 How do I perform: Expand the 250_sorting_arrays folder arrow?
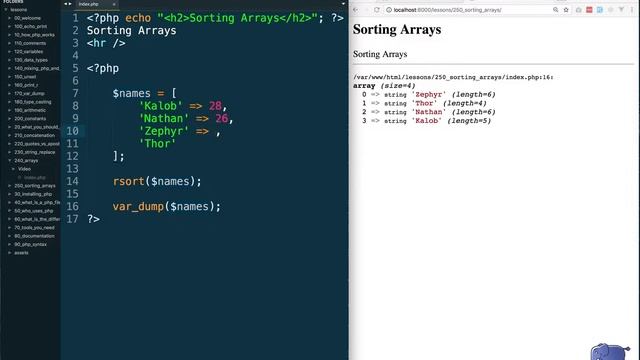point(10,186)
